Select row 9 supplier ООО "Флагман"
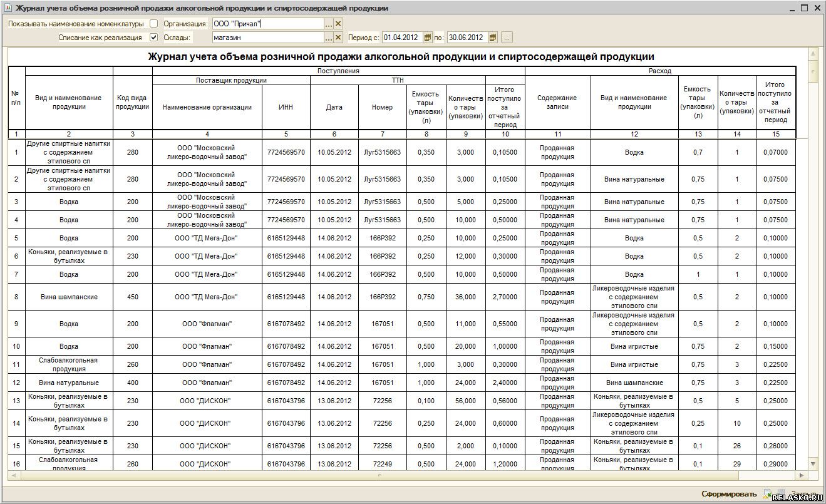The height and width of the screenshot is (504, 826). coord(207,324)
